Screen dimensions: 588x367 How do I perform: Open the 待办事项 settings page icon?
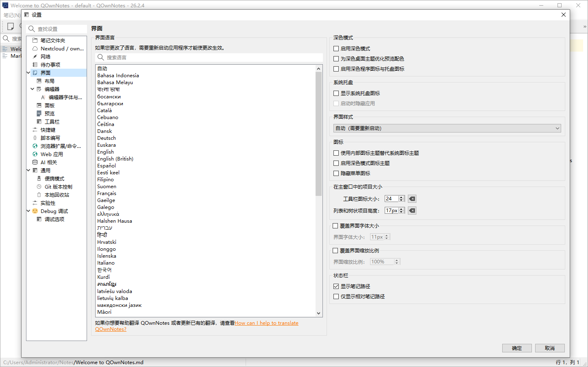point(36,64)
